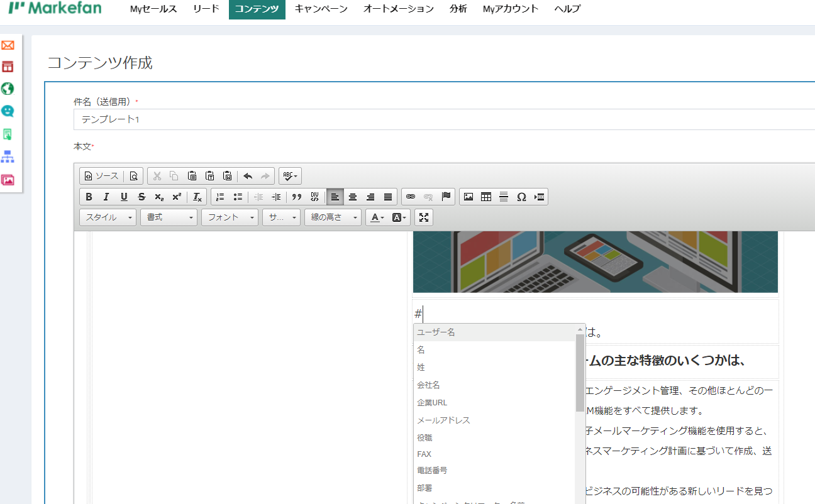Open the リード menu
The width and height of the screenshot is (815, 504).
tap(206, 9)
